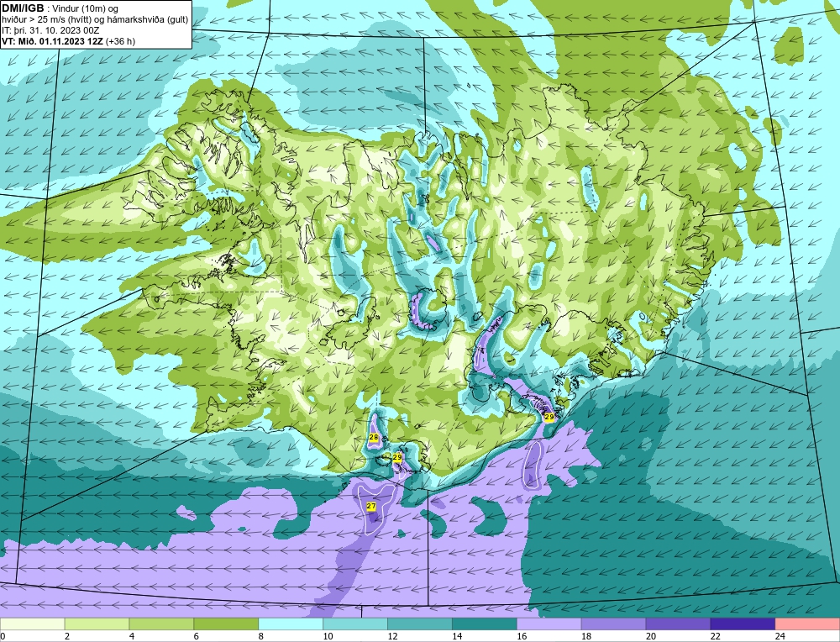Click the '(+36 h)' forecast offset text
The width and height of the screenshot is (840, 642).
(x=120, y=41)
